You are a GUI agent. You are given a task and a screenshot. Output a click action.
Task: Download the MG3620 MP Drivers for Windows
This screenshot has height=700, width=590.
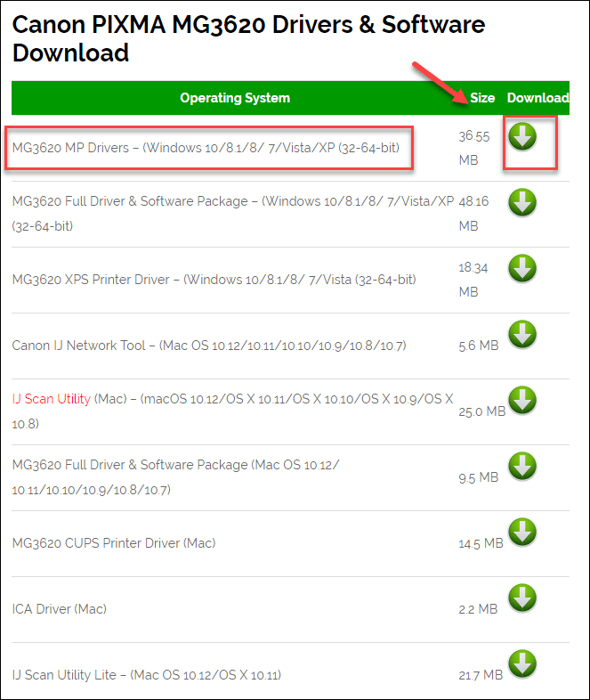[x=522, y=136]
